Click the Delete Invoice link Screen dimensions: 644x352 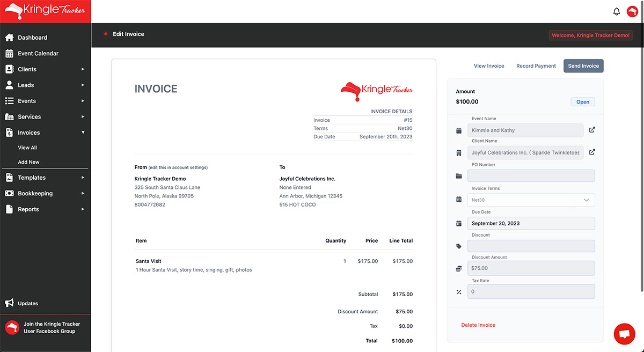[478, 325]
